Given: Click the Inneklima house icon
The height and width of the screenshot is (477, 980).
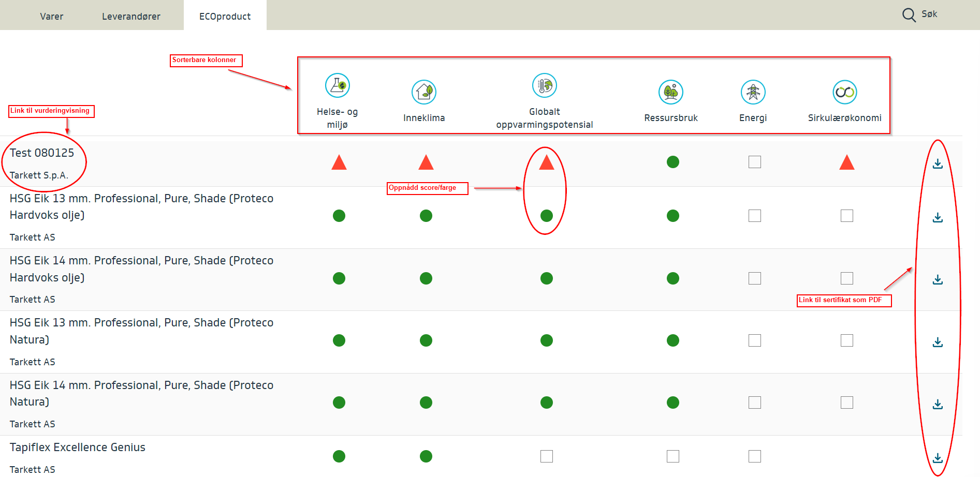Looking at the screenshot, I should [424, 92].
